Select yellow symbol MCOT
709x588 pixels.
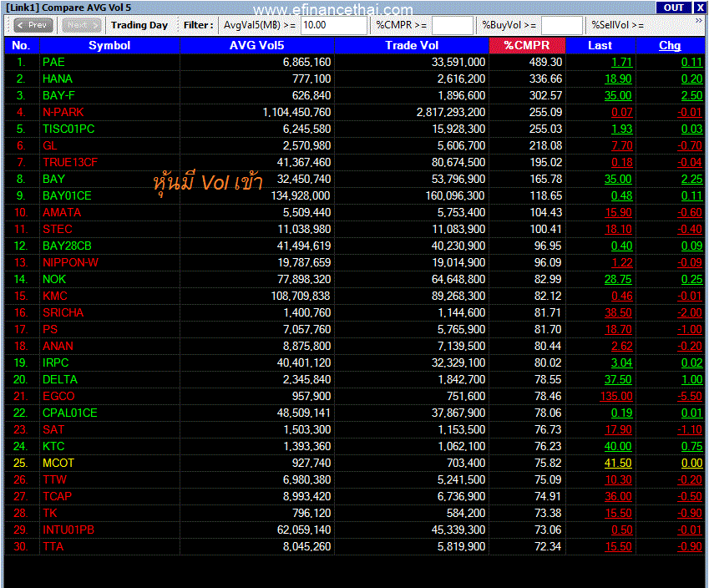click(58, 464)
